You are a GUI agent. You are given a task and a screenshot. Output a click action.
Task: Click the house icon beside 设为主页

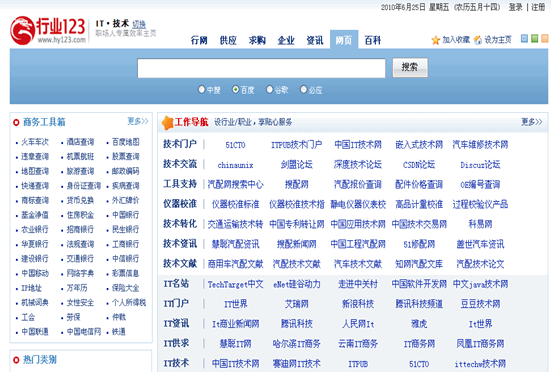(478, 40)
